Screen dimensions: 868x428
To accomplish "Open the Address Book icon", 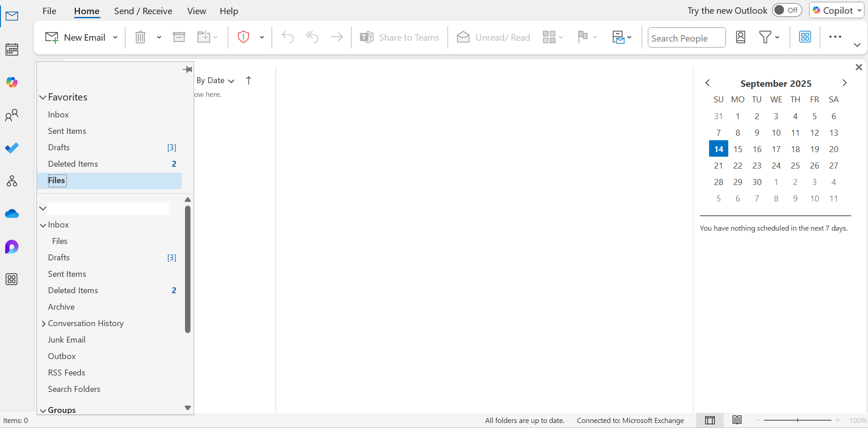I will 741,37.
